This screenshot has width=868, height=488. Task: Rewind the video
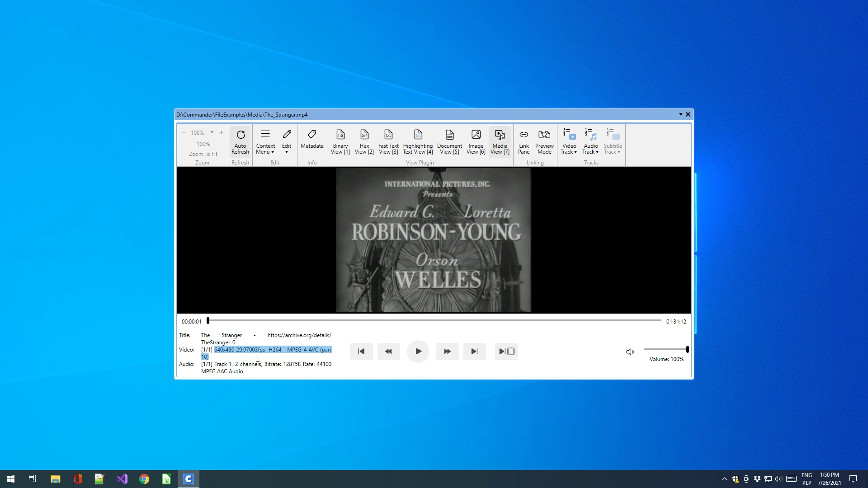pos(388,352)
